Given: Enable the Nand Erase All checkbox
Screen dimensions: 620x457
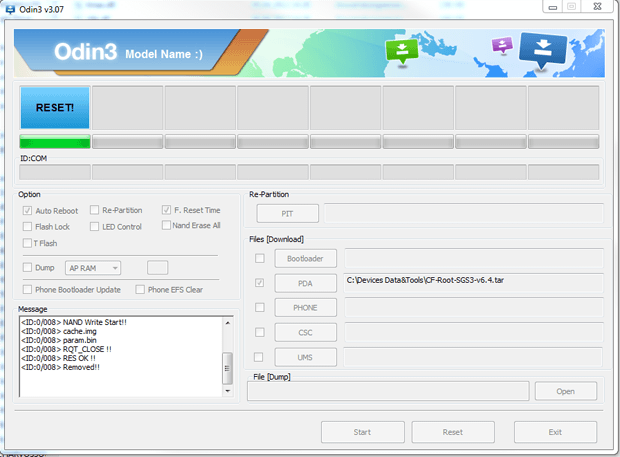Looking at the screenshot, I should 166,225.
